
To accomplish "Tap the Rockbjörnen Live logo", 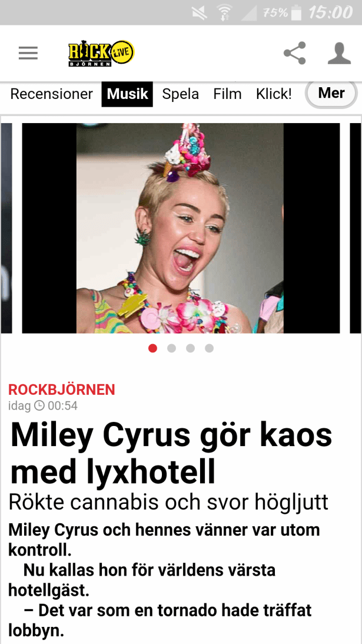I will tap(101, 54).
